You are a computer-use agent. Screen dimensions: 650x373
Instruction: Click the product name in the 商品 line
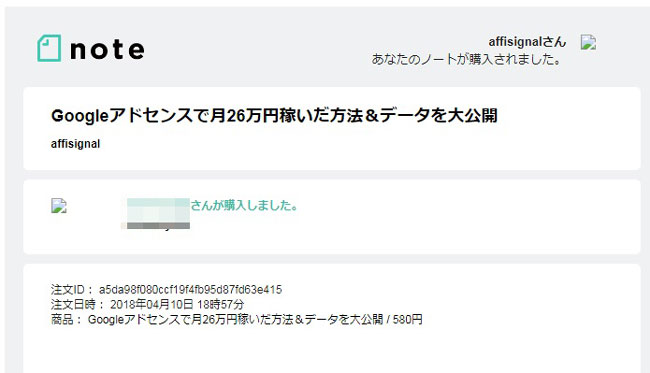point(235,320)
